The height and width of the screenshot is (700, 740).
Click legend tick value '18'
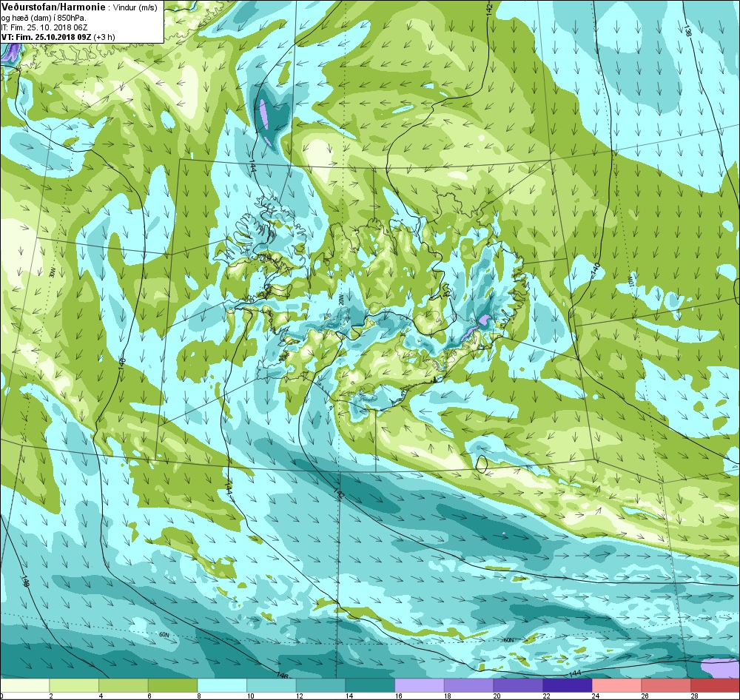pyautogui.click(x=448, y=696)
